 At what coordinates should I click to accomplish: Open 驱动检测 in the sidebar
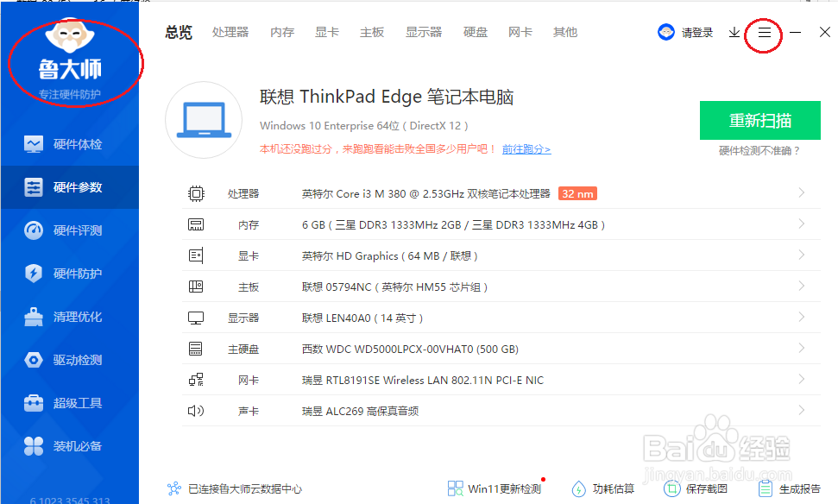pyautogui.click(x=70, y=360)
